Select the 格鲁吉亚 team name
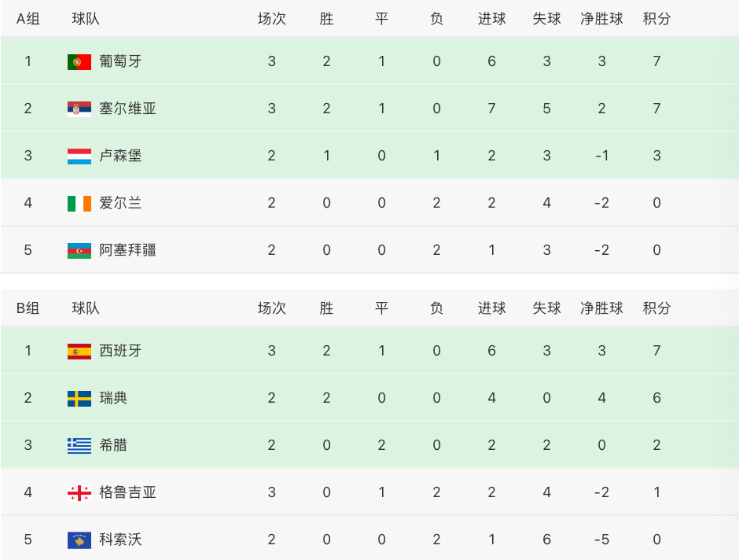This screenshot has width=739, height=560. (x=127, y=492)
